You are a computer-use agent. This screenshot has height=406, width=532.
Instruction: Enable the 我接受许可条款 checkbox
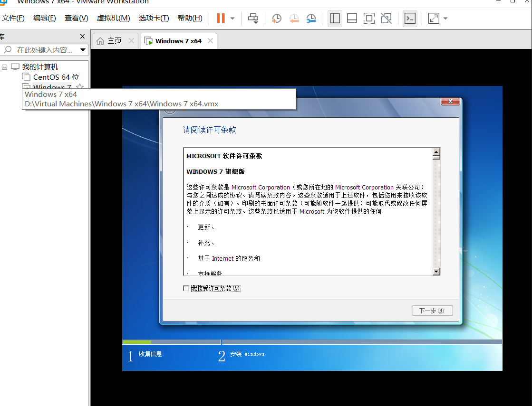(186, 288)
